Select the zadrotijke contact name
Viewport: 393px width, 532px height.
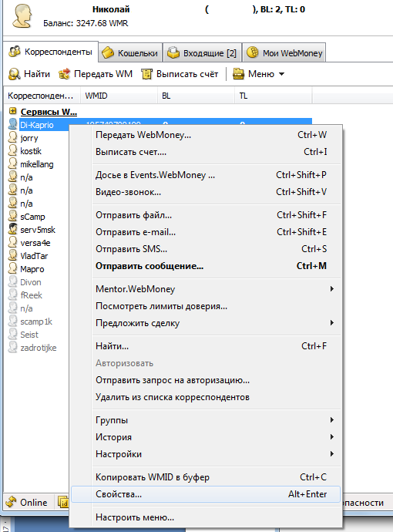[x=39, y=348]
